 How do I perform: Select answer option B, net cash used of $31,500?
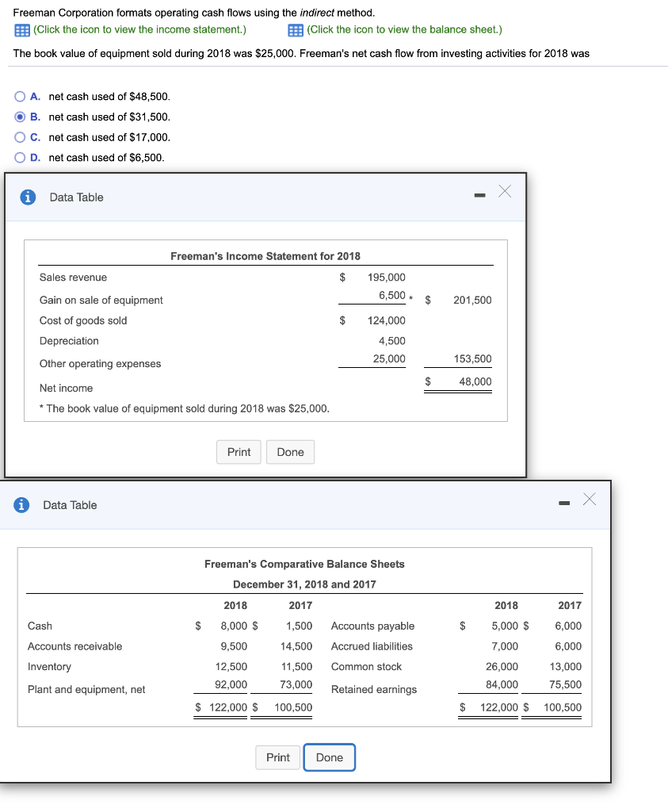click(x=20, y=117)
